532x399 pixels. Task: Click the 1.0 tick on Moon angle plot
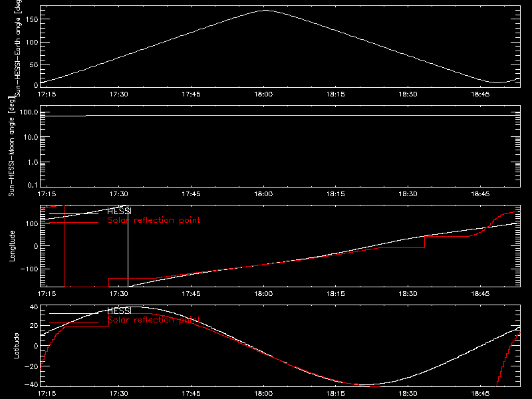(x=33, y=162)
